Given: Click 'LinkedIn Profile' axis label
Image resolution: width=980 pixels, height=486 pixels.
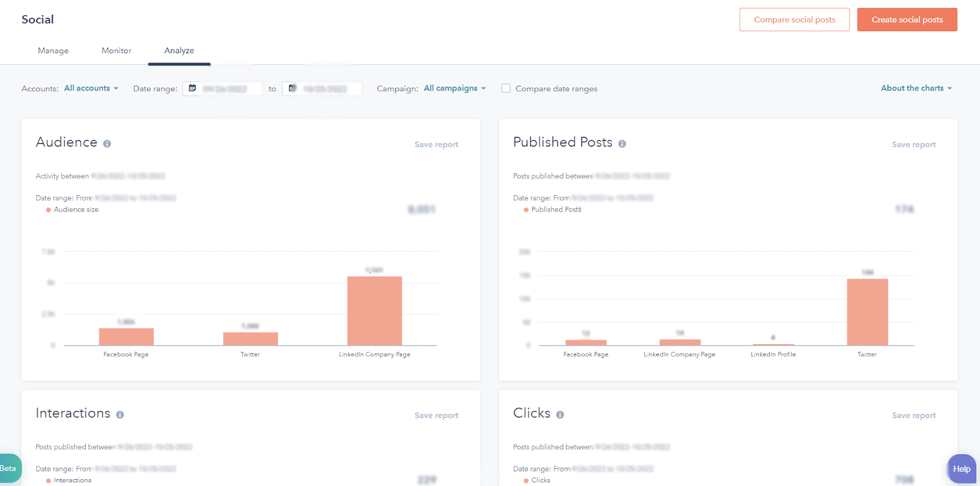Looking at the screenshot, I should point(774,354).
